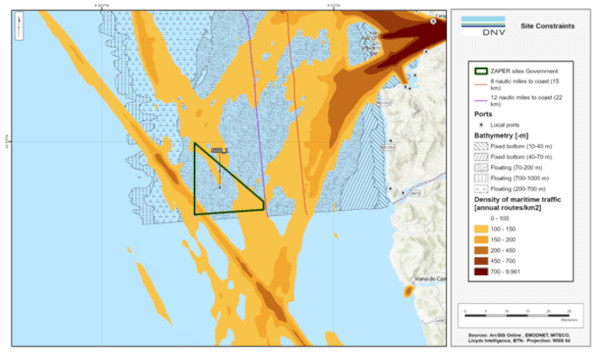Click the north arrow icon on map

click(x=19, y=26)
